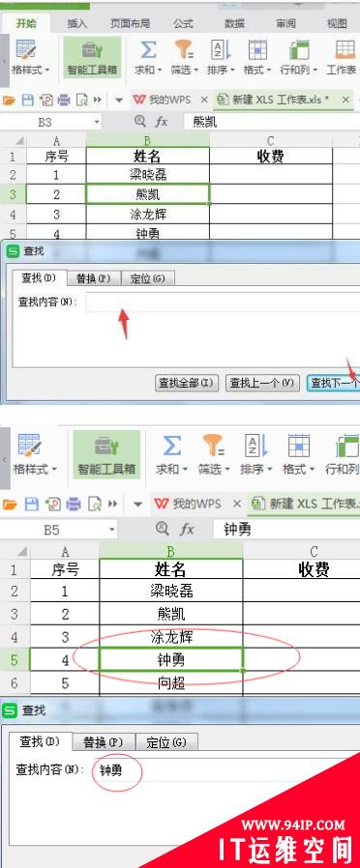Click the formula bar showing 钟勇 beside fx

[286, 530]
